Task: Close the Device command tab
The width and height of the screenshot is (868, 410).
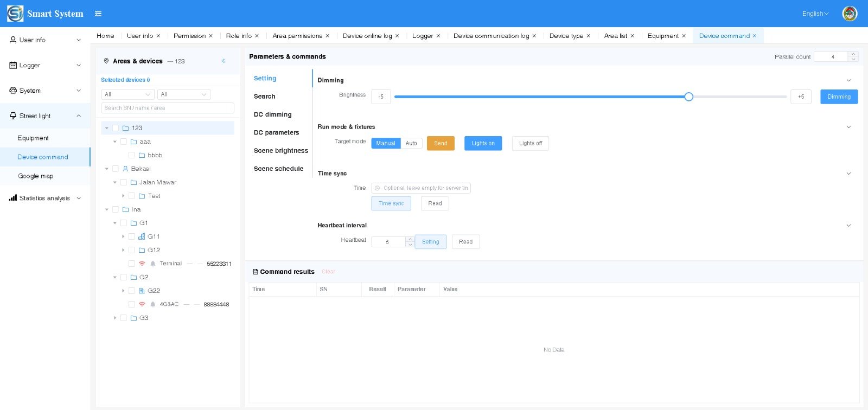Action: tap(754, 36)
